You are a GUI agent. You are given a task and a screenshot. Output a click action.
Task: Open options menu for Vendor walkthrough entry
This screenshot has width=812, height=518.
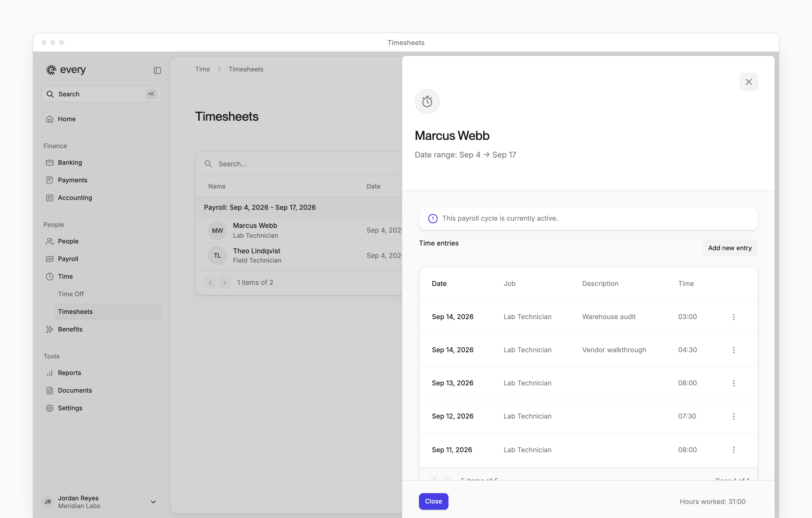point(734,350)
